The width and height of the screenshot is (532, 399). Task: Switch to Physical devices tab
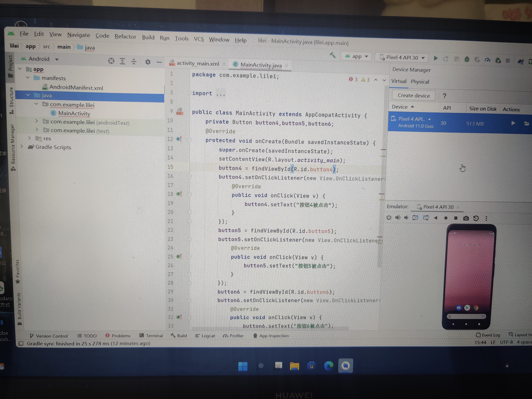pyautogui.click(x=420, y=82)
